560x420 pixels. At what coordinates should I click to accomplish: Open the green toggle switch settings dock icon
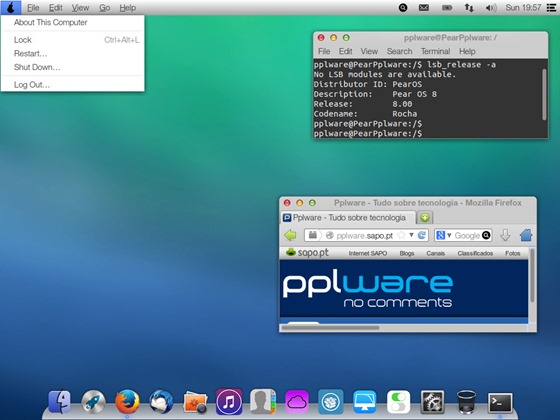coord(398,402)
